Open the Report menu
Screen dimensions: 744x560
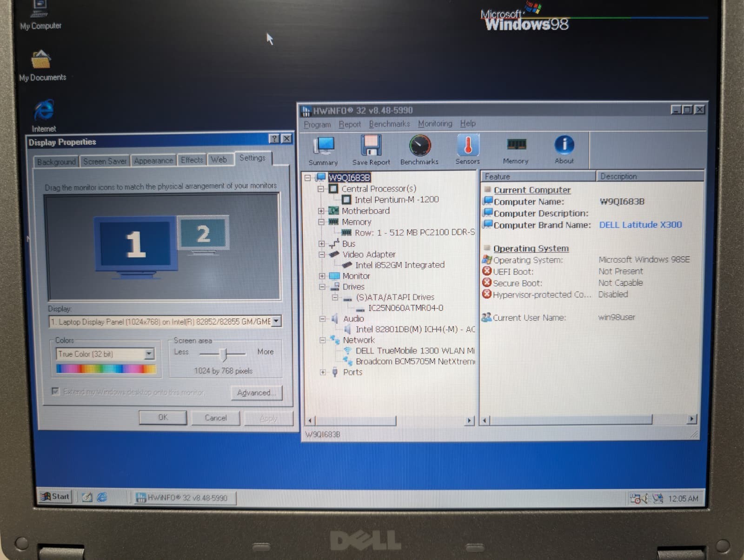tap(350, 124)
